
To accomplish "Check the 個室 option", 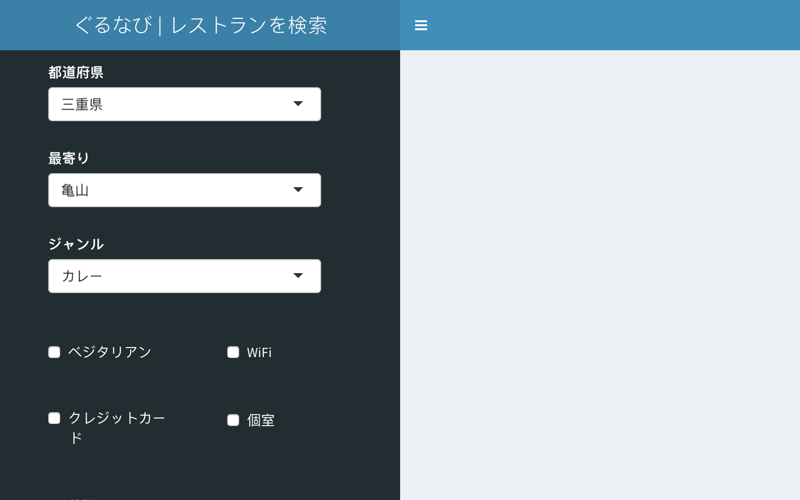I will 233,420.
